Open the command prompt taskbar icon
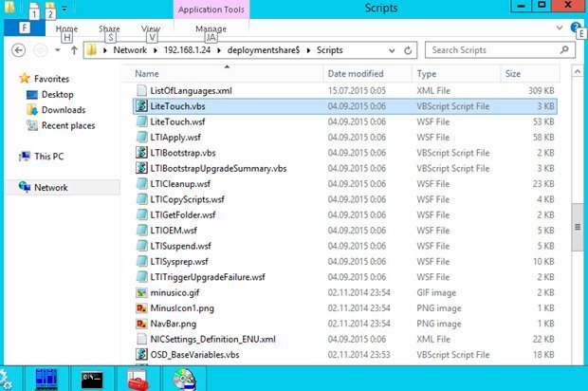 [x=92, y=380]
